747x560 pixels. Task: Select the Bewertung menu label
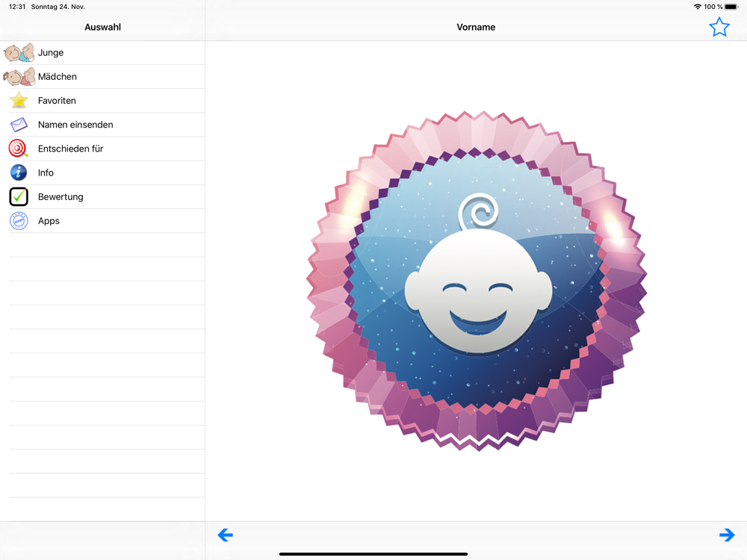click(x=61, y=197)
